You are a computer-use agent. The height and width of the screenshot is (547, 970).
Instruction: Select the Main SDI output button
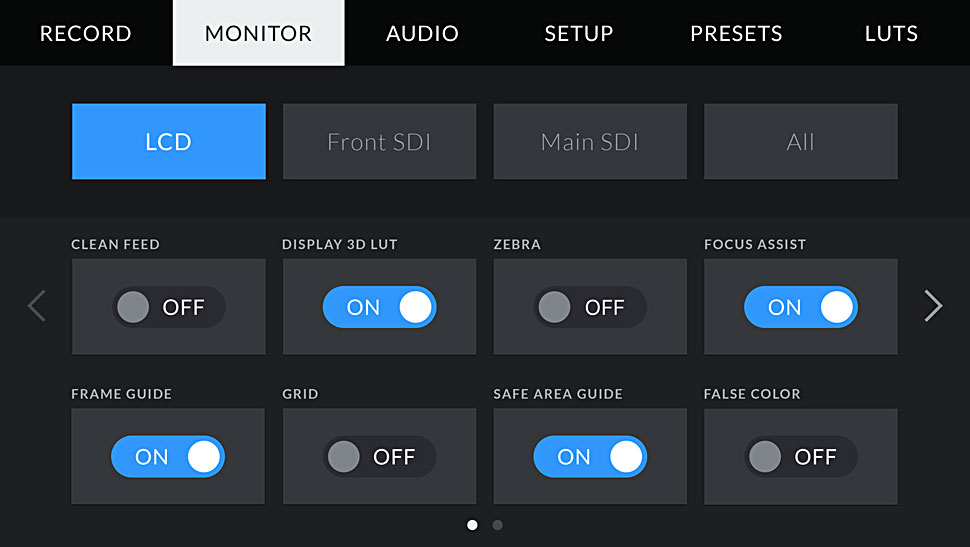[590, 142]
